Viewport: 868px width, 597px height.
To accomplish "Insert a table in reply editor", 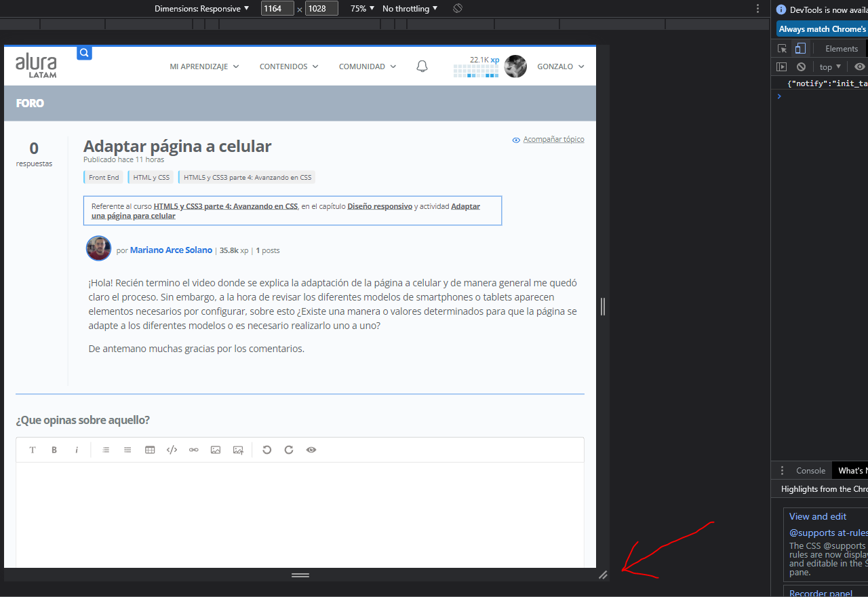I will point(150,450).
